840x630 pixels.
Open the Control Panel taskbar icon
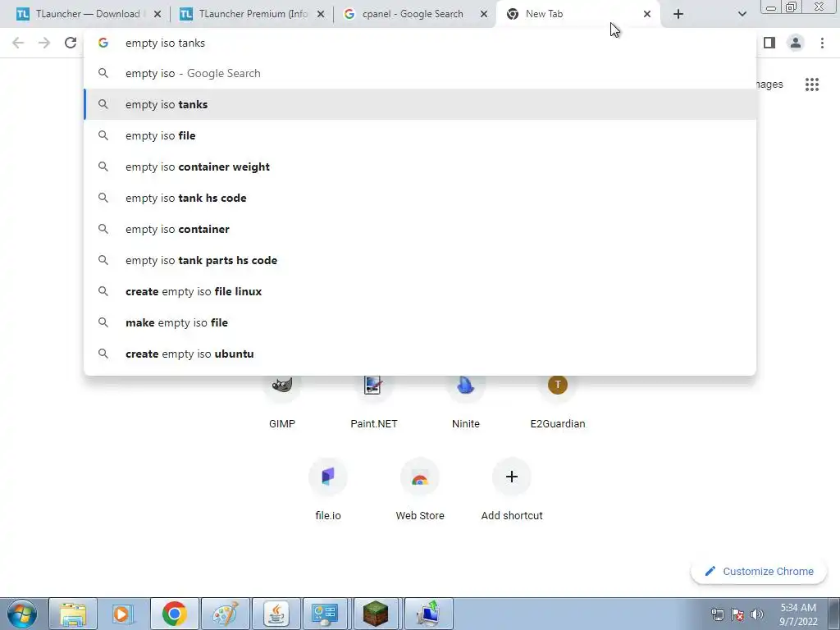click(325, 614)
